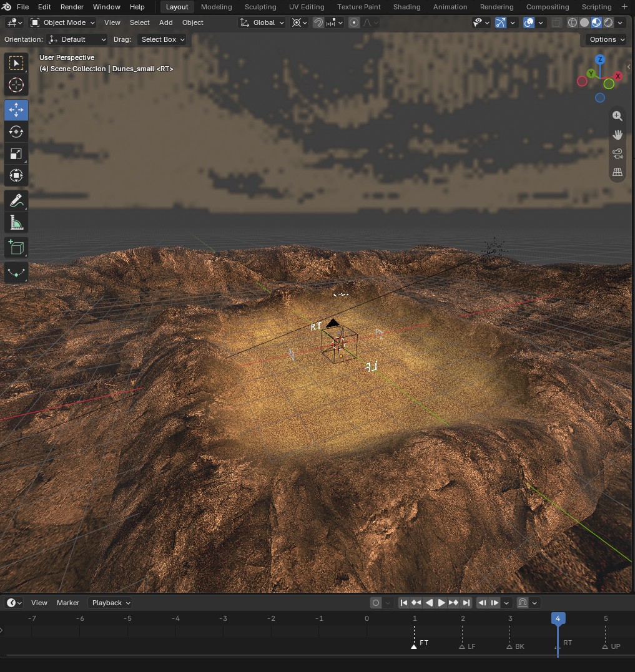Select the Cursor tool
635x672 pixels.
[x=16, y=85]
